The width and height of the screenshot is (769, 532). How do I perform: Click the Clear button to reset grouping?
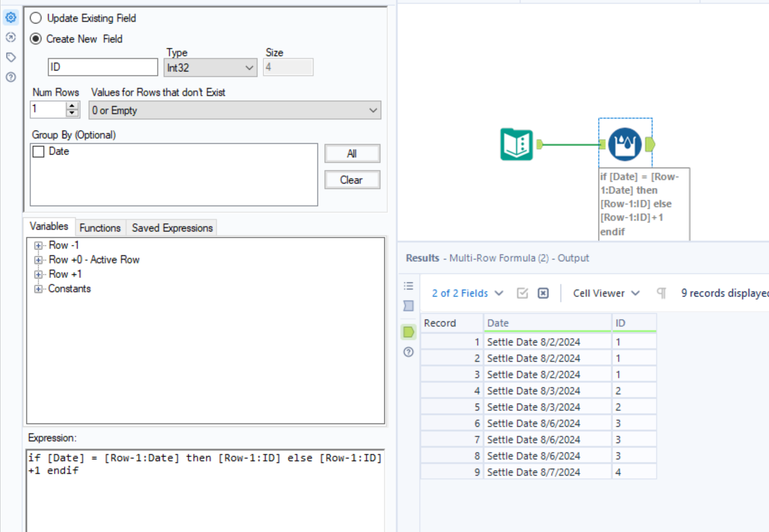pos(352,180)
